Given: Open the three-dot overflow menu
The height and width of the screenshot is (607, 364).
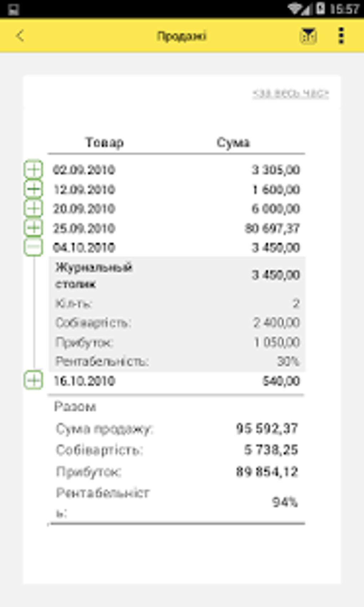Looking at the screenshot, I should (341, 36).
